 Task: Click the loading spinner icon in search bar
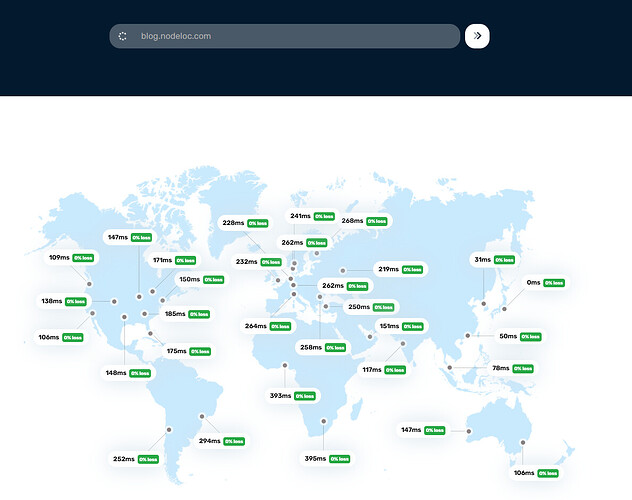pos(123,36)
